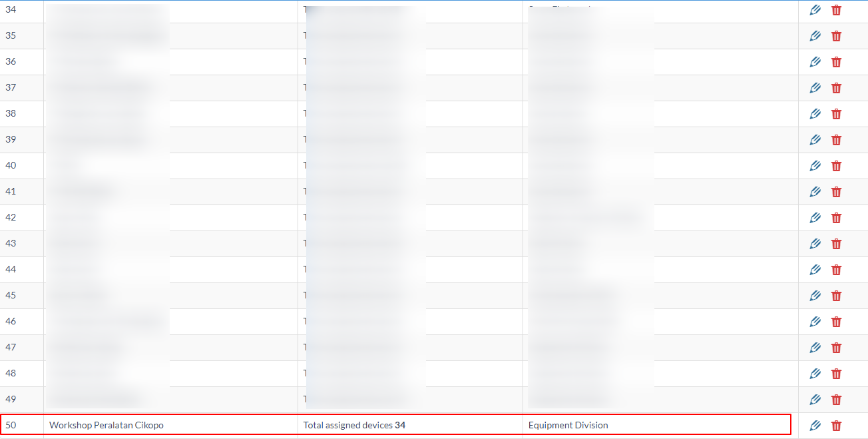Image resolution: width=868 pixels, height=439 pixels.
Task: Click the trash icon on row 41
Action: (836, 192)
